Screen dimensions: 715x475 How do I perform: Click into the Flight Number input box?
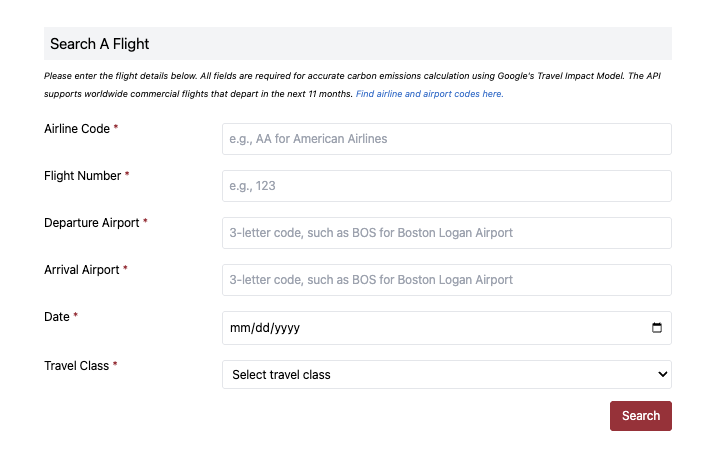click(446, 186)
